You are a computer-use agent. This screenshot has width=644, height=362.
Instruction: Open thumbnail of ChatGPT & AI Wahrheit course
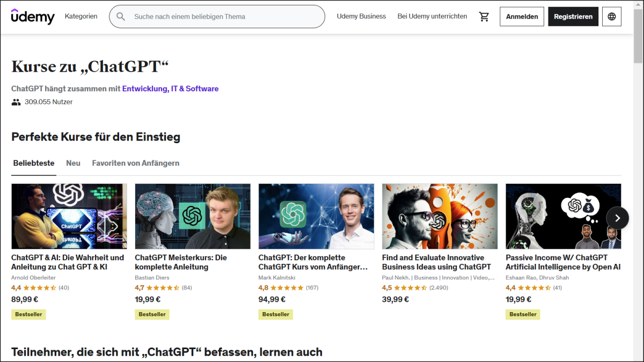point(69,216)
